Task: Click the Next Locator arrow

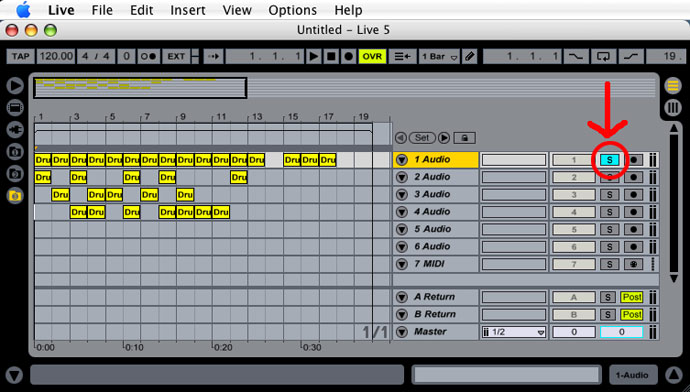Action: (x=444, y=138)
